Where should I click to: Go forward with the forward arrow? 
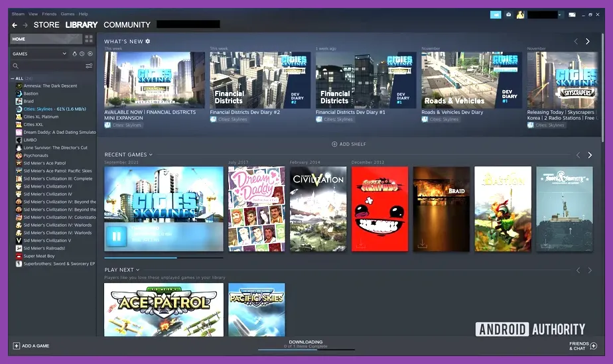click(x=25, y=25)
